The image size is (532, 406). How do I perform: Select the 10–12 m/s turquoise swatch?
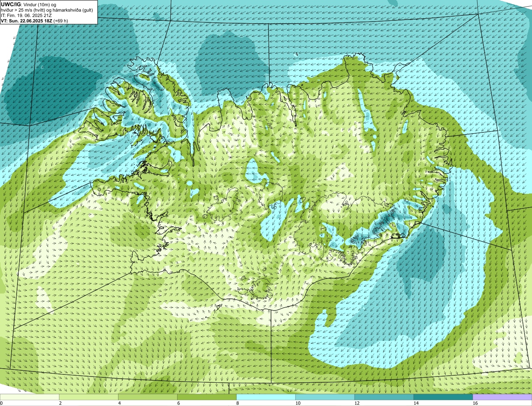pyautogui.click(x=325, y=397)
